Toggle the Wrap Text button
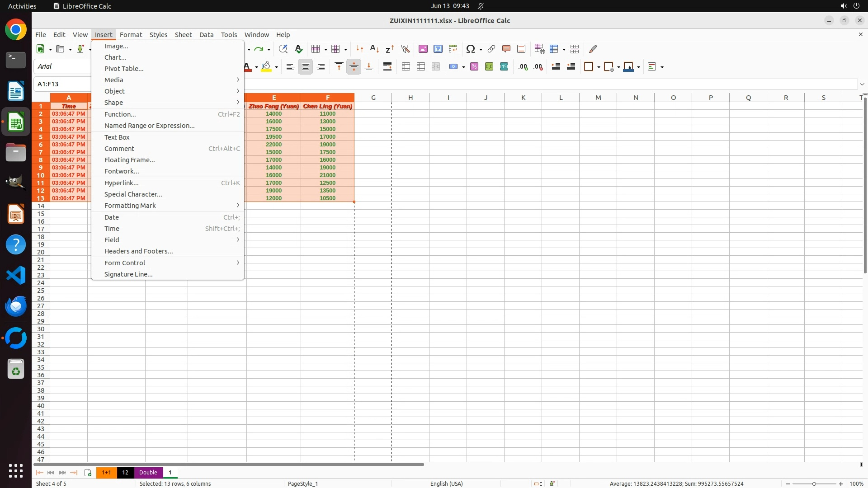The height and width of the screenshot is (488, 868). click(387, 67)
